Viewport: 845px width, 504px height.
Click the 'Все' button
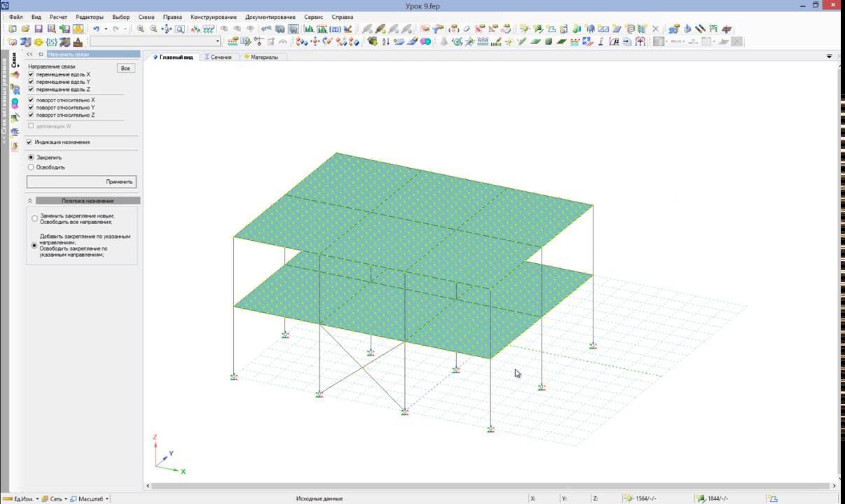(x=125, y=68)
